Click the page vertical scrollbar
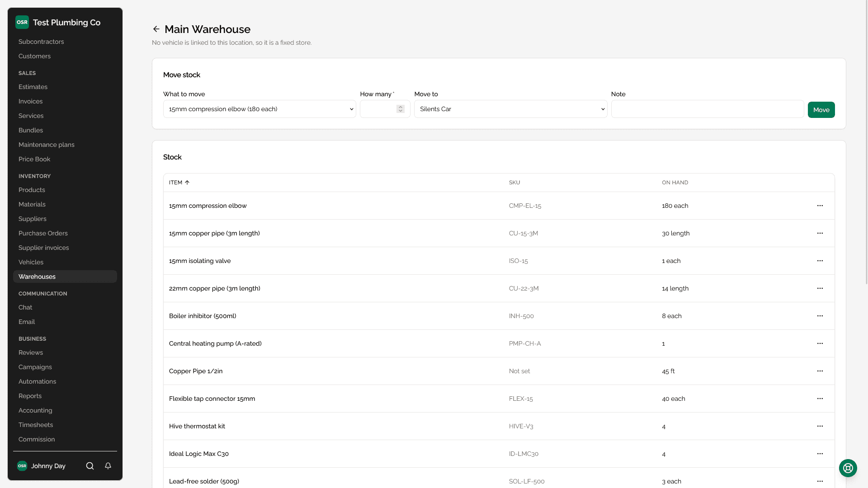The image size is (868, 488). (866, 142)
